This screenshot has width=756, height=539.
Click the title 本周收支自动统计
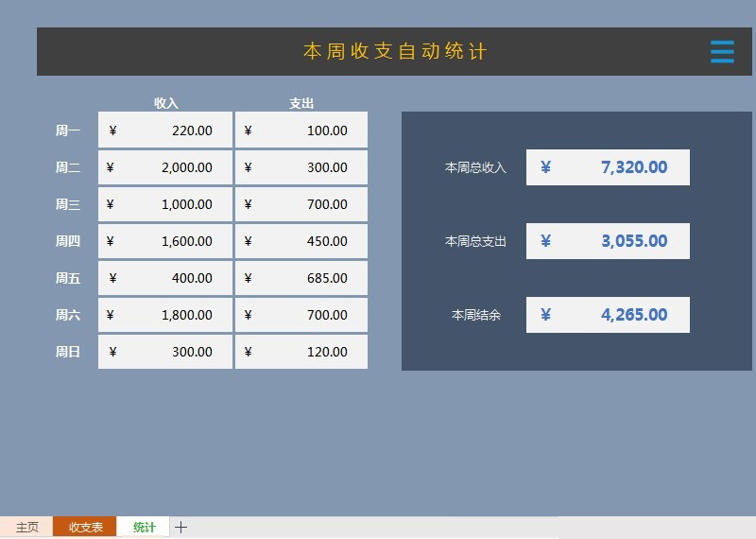tap(395, 51)
